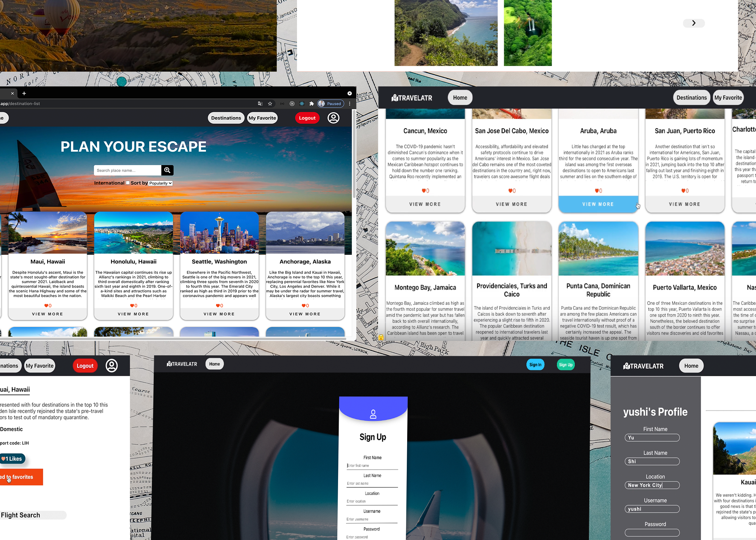Click the Montego Bay, Jamaica photo
The width and height of the screenshot is (756, 540).
425,248
